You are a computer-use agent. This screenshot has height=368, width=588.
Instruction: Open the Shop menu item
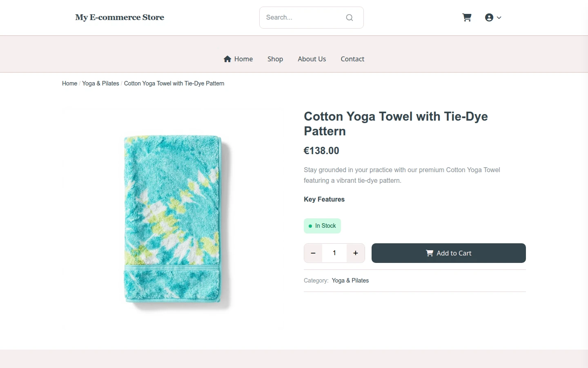pyautogui.click(x=275, y=59)
